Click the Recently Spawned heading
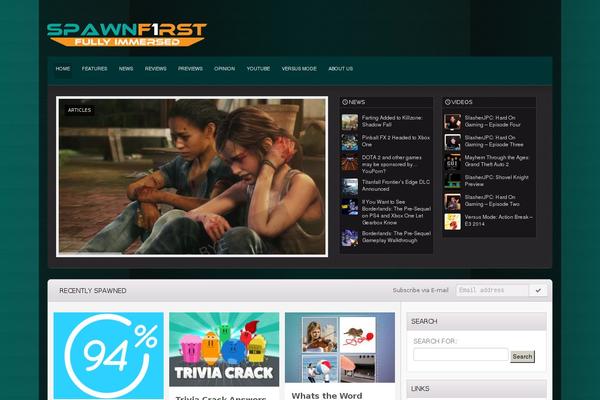Screen dimensions: 600x400 tap(93, 291)
